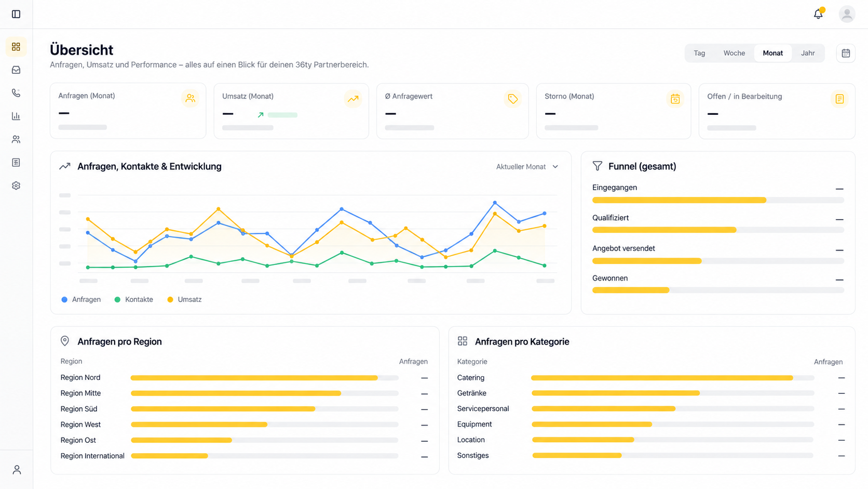868x489 pixels.
Task: Open the profile icon at sidebar bottom
Action: [17, 470]
